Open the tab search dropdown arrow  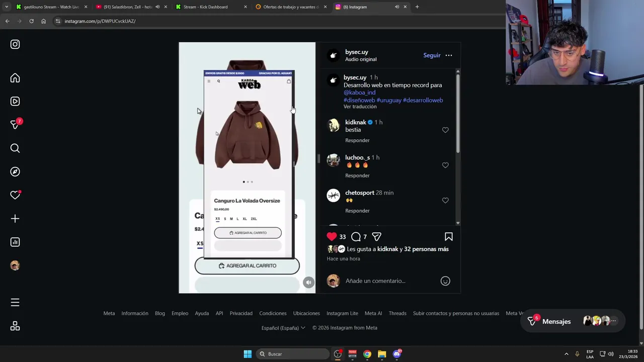click(6, 7)
